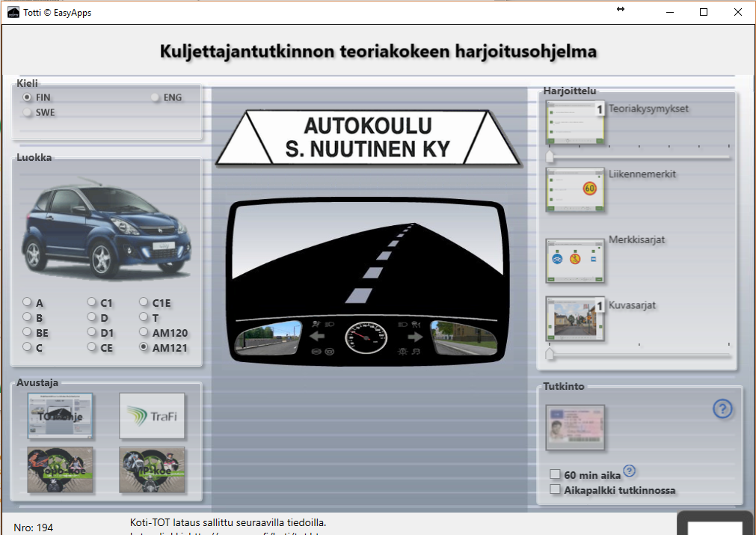Toggle the Aikapalkki tutkinnossa checkbox

tap(555, 489)
